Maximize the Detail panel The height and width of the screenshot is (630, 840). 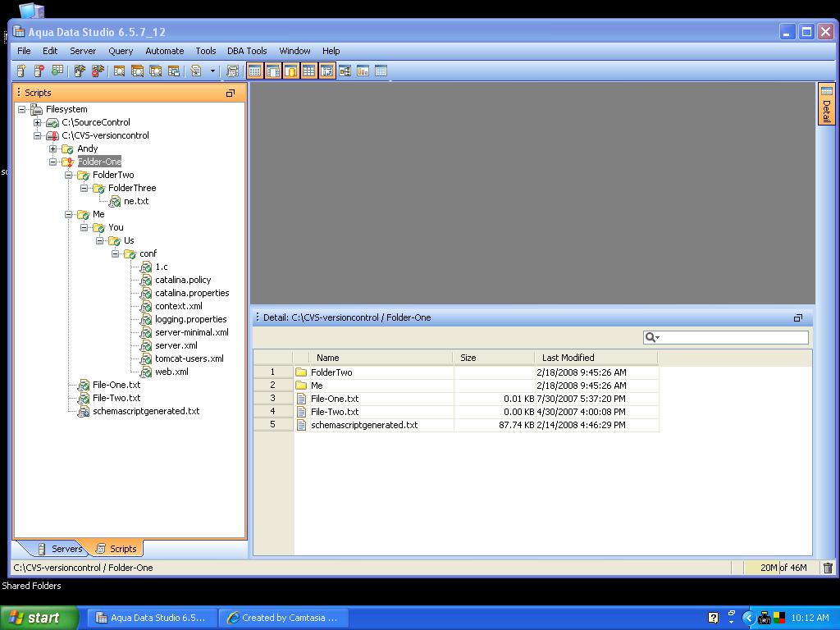(x=797, y=318)
